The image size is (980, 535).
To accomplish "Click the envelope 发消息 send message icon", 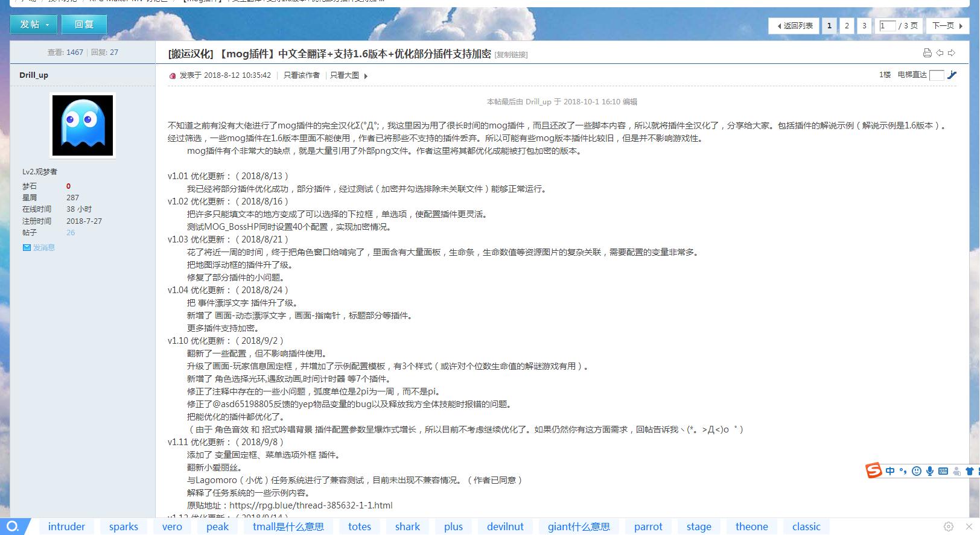I will click(x=27, y=247).
